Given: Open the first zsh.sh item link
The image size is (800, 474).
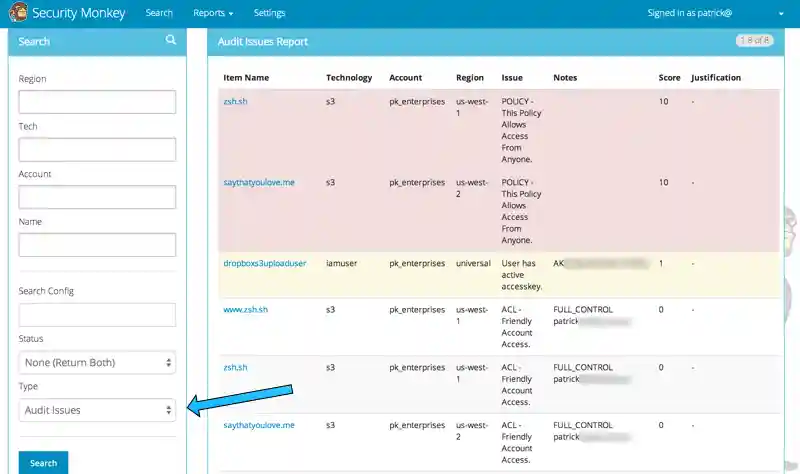Looking at the screenshot, I should pos(236,101).
